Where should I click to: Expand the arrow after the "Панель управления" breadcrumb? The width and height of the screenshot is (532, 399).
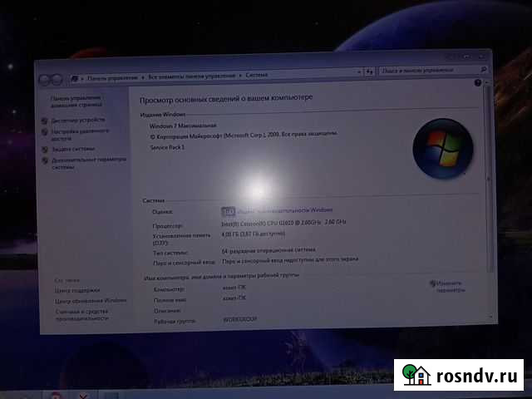pyautogui.click(x=142, y=77)
